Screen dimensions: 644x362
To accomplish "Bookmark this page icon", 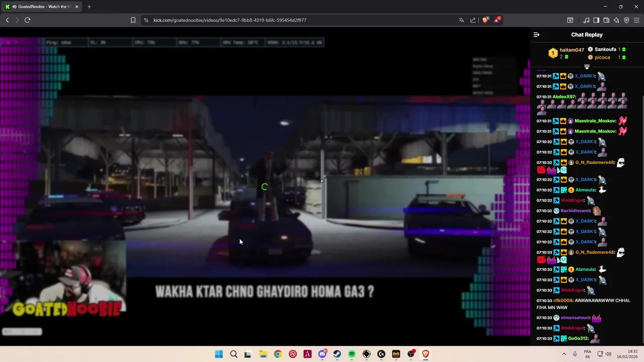I will (133, 20).
